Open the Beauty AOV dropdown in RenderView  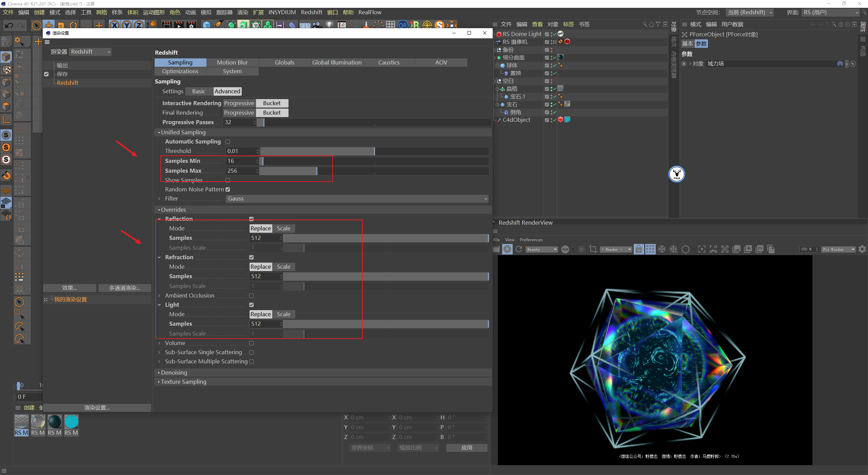(x=542, y=249)
